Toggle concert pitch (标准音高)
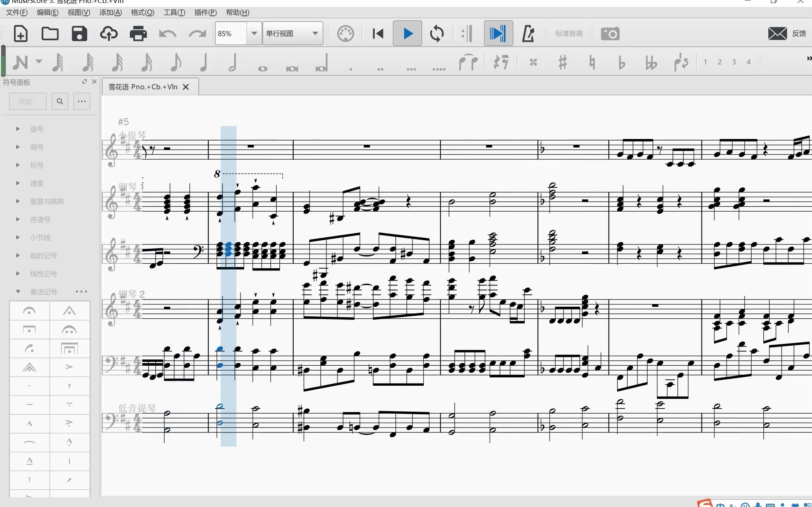This screenshot has width=812, height=507. [x=569, y=34]
